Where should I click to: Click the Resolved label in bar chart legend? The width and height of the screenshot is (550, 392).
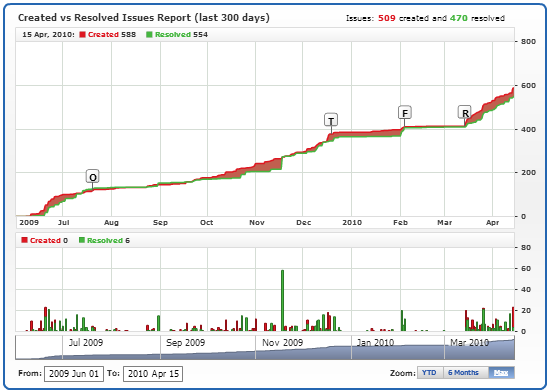pos(105,241)
